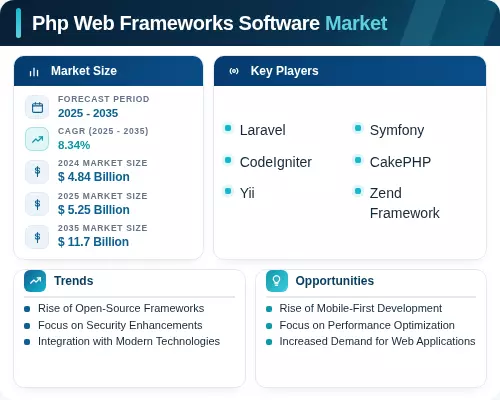The image size is (500, 400).
Task: Click the bullet beside CodeIgniter
Action: coord(228,160)
